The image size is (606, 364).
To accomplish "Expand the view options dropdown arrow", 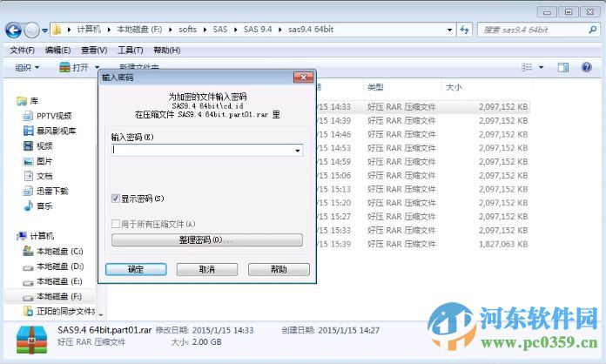I will click(x=541, y=68).
